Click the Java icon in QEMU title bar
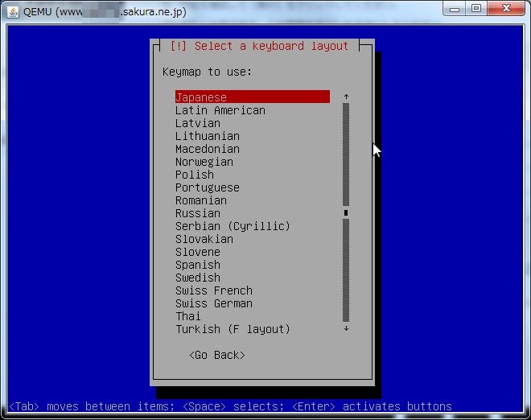The image size is (531, 420). 13,12
